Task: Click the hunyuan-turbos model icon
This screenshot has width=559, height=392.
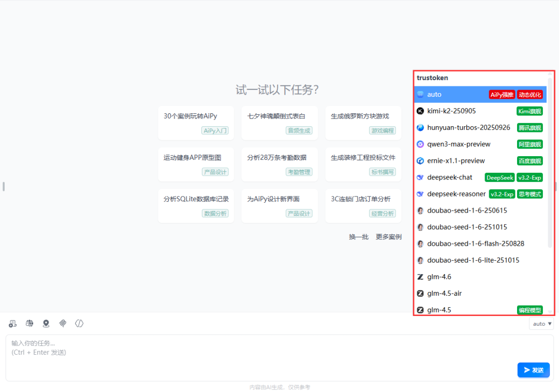Action: [420, 127]
